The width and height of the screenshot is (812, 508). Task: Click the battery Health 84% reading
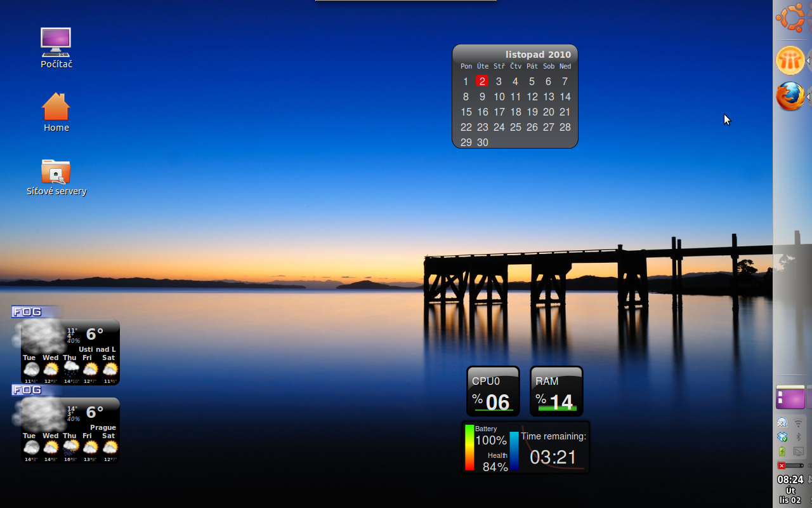coord(495,467)
